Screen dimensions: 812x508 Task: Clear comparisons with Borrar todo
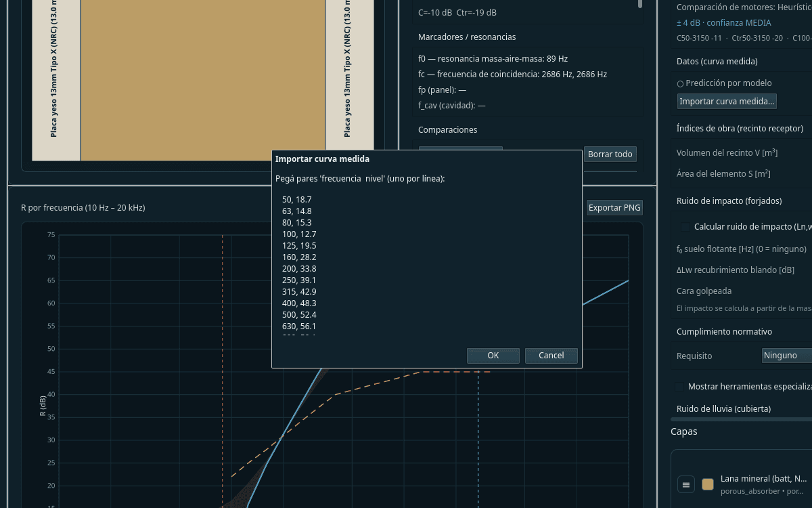(x=610, y=154)
